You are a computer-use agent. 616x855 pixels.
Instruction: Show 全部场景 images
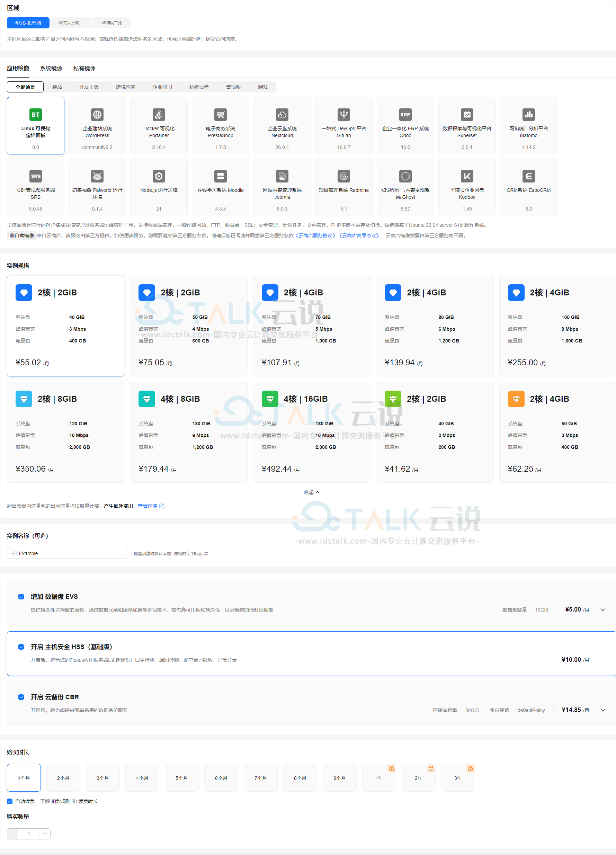(25, 87)
